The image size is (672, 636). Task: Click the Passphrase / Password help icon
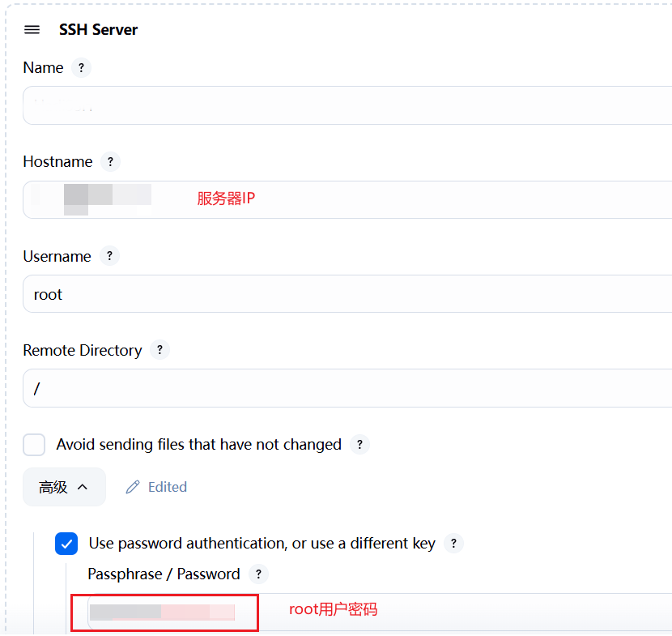[x=258, y=574]
